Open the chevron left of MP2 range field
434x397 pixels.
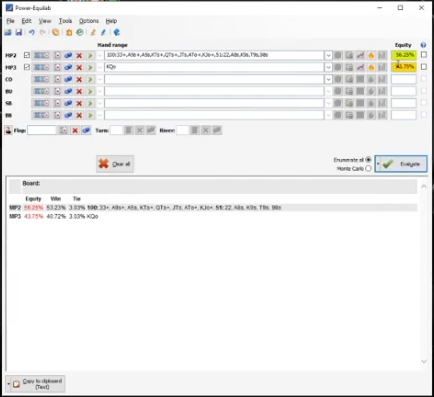click(x=100, y=55)
